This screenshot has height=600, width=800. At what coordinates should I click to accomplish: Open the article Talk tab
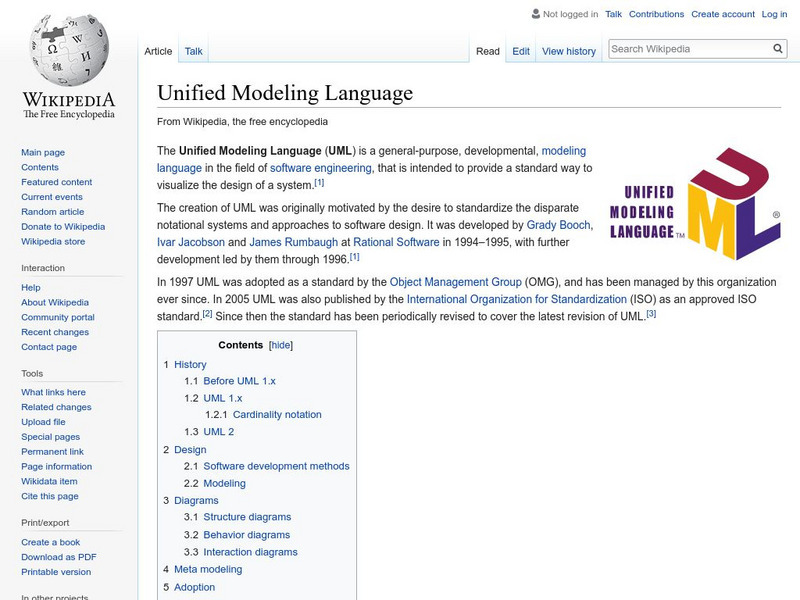click(193, 51)
